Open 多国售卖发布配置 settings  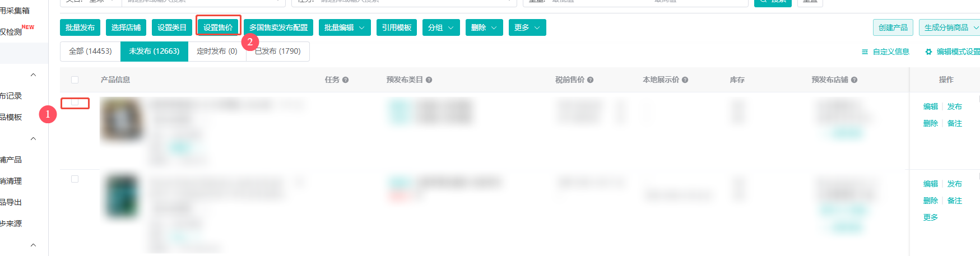[278, 27]
